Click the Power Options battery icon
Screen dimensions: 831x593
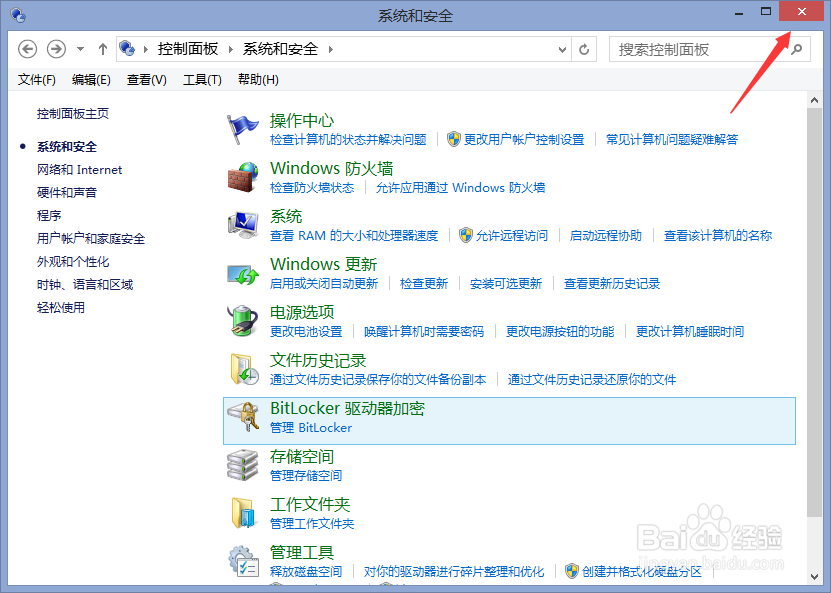[x=243, y=321]
